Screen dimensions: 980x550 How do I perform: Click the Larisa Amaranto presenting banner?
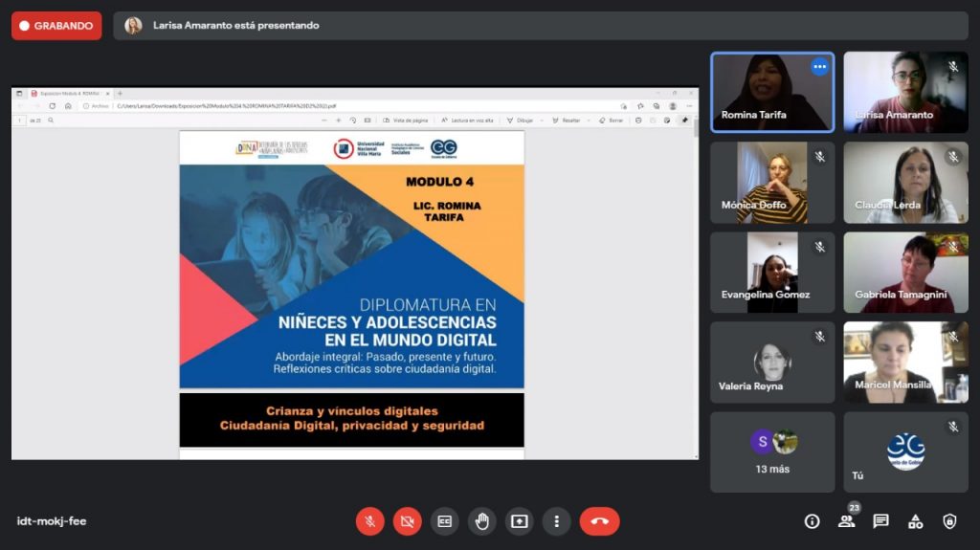click(x=541, y=26)
